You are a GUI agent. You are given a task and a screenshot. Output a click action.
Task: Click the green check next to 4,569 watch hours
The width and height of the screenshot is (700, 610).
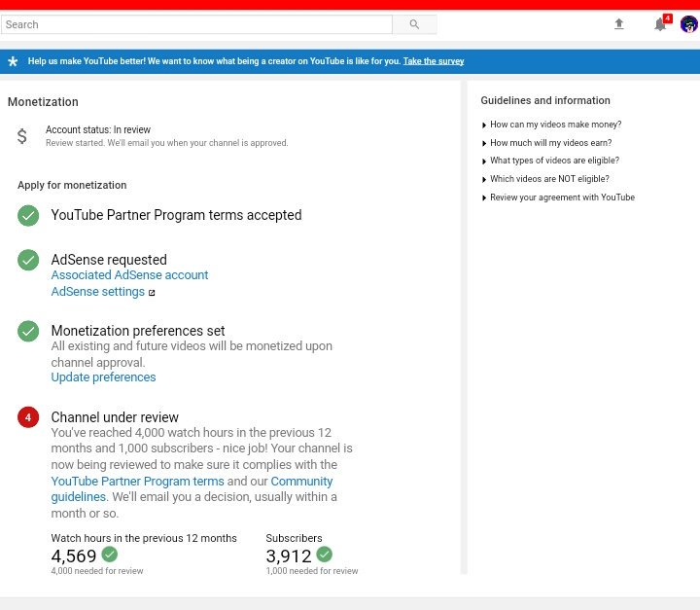pos(109,555)
